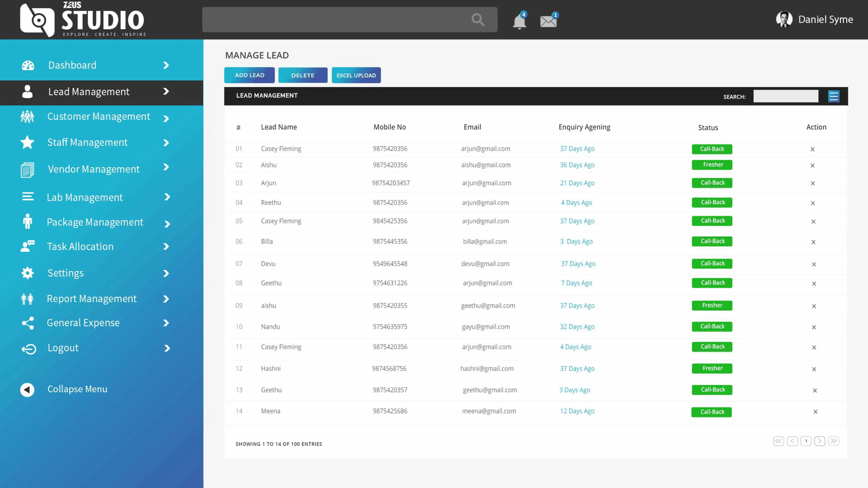Expand the Dashboard menu chevron
This screenshot has width=868, height=488.
[166, 65]
